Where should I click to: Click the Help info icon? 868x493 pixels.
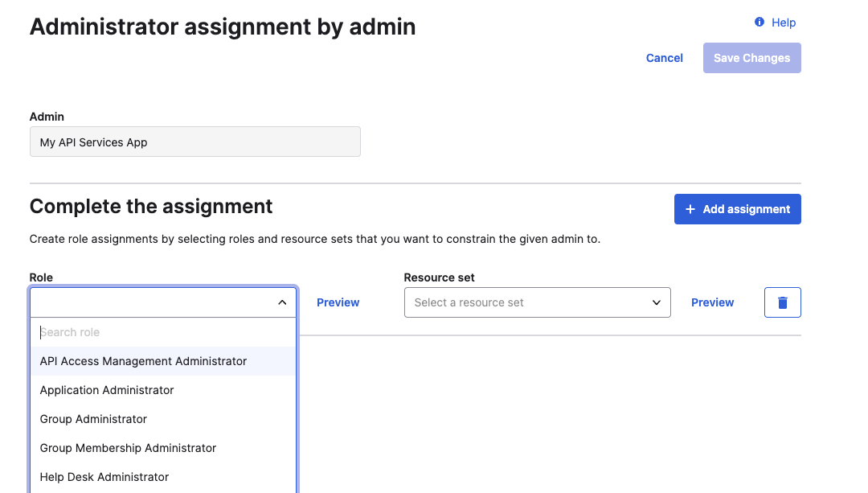[x=759, y=23]
